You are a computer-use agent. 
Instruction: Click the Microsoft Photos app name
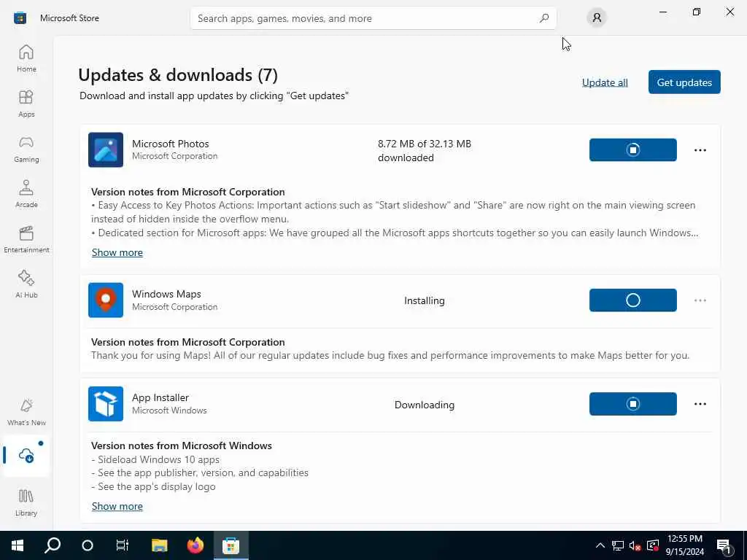[171, 144]
